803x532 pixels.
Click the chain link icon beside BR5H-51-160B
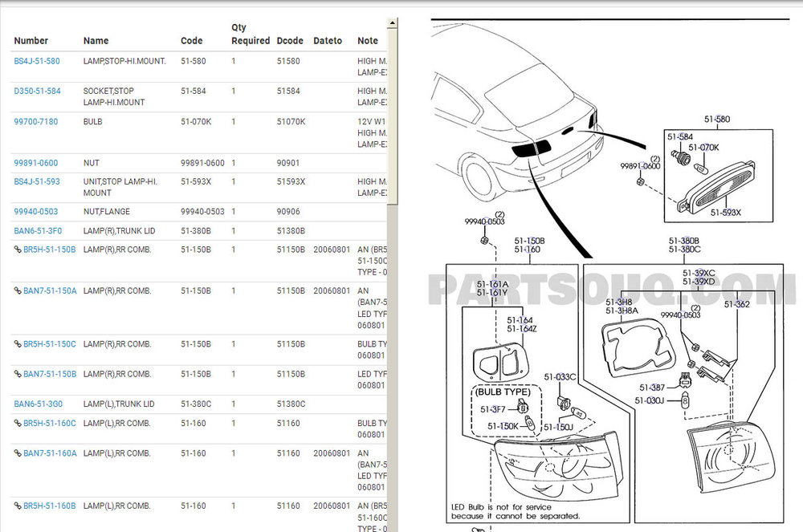pyautogui.click(x=18, y=506)
